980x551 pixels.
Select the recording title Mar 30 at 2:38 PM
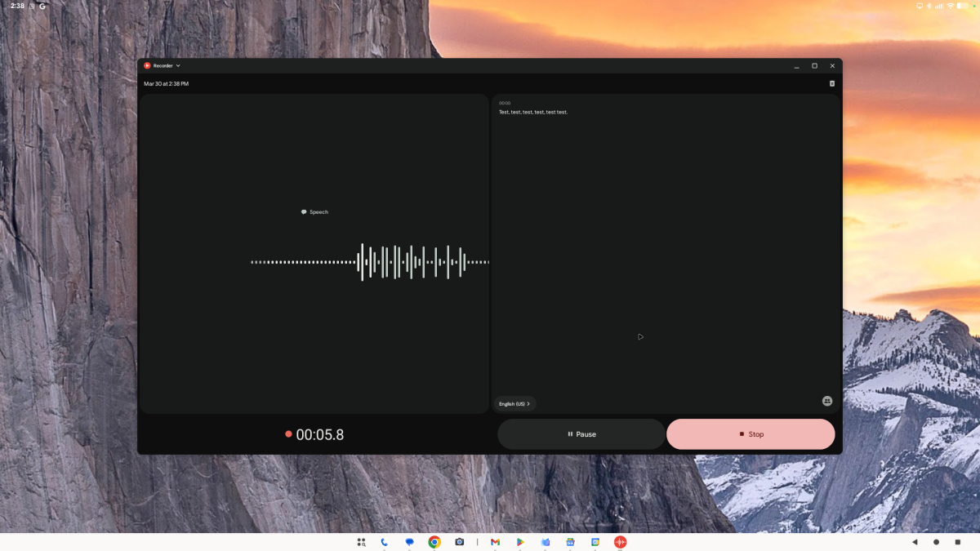coord(167,82)
